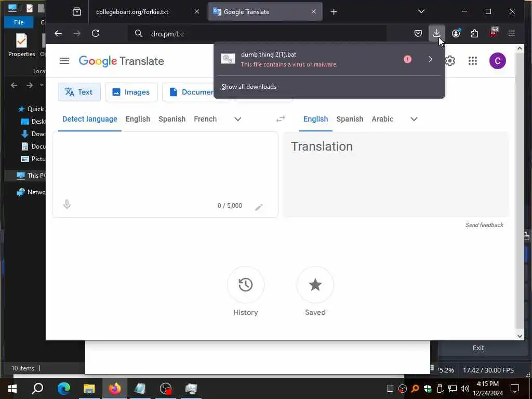Expand more target languages dropdown
Screen dimensions: 532x399
pyautogui.click(x=414, y=119)
